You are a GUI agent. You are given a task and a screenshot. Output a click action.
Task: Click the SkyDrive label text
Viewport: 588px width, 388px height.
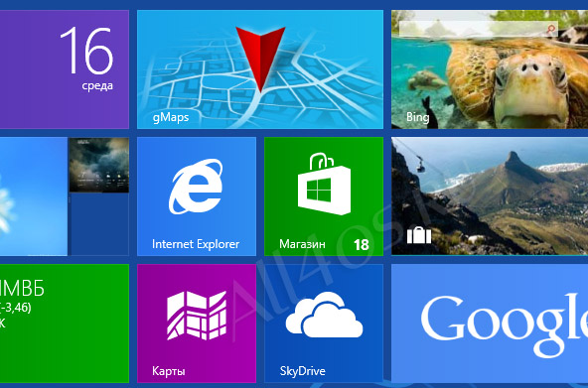point(302,371)
